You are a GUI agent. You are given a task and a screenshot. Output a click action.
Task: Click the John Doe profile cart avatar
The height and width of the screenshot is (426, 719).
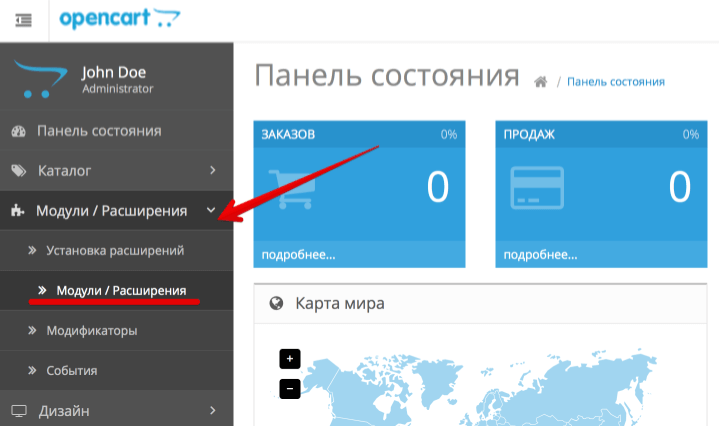[x=40, y=79]
